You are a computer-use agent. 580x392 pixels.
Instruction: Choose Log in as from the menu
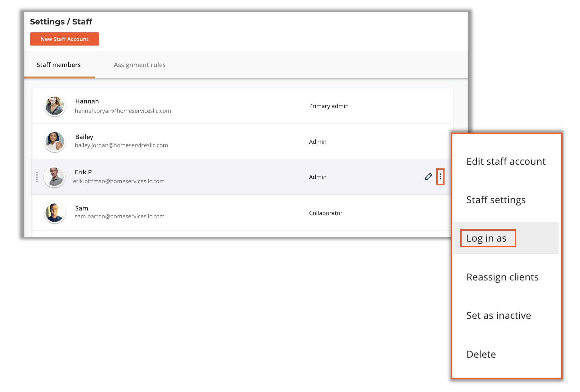click(506, 238)
